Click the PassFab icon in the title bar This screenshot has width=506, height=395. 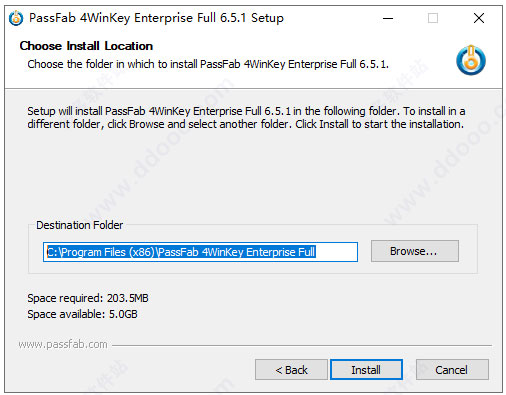tap(16, 18)
